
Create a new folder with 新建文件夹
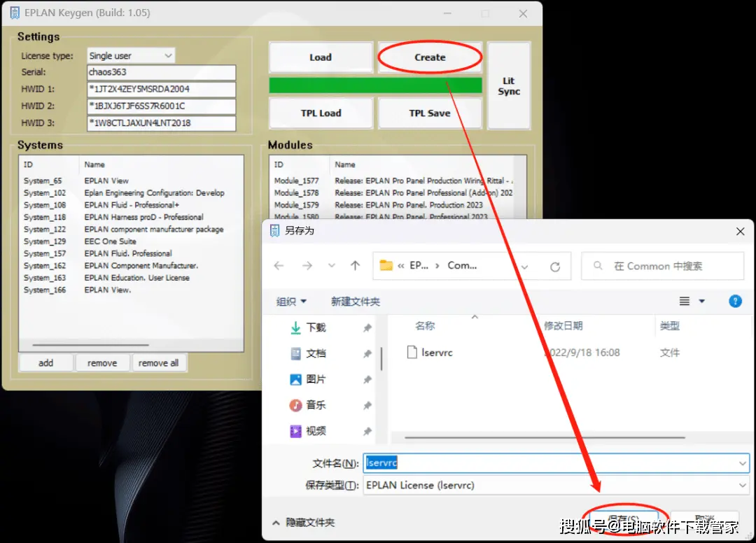tap(356, 302)
